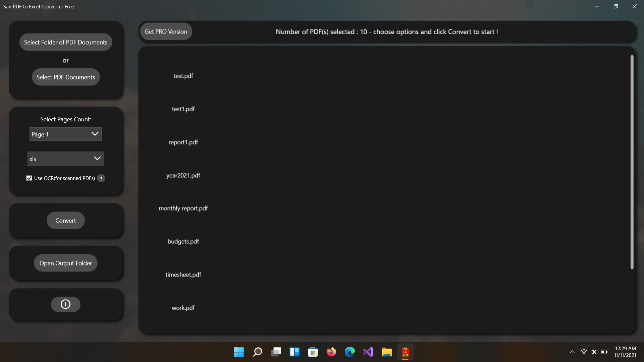
Task: Open Microsoft Store taskbar icon
Action: 313,352
